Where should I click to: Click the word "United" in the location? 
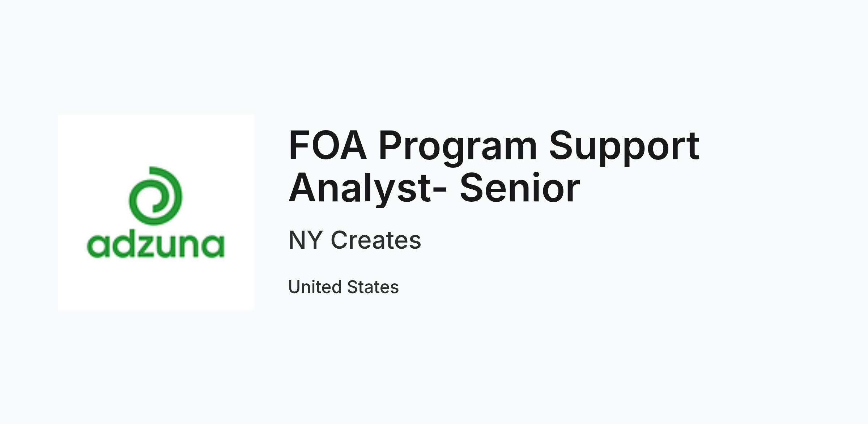click(315, 287)
